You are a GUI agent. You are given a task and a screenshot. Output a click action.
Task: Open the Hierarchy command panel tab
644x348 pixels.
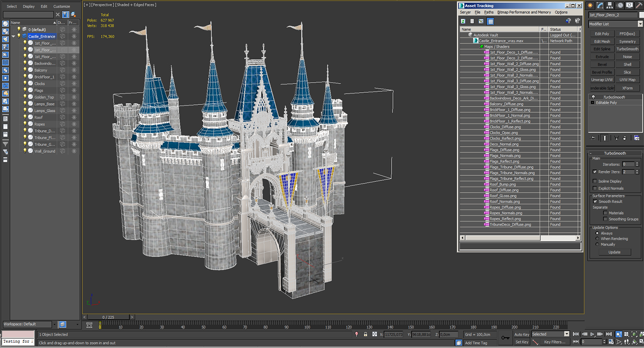coord(610,6)
